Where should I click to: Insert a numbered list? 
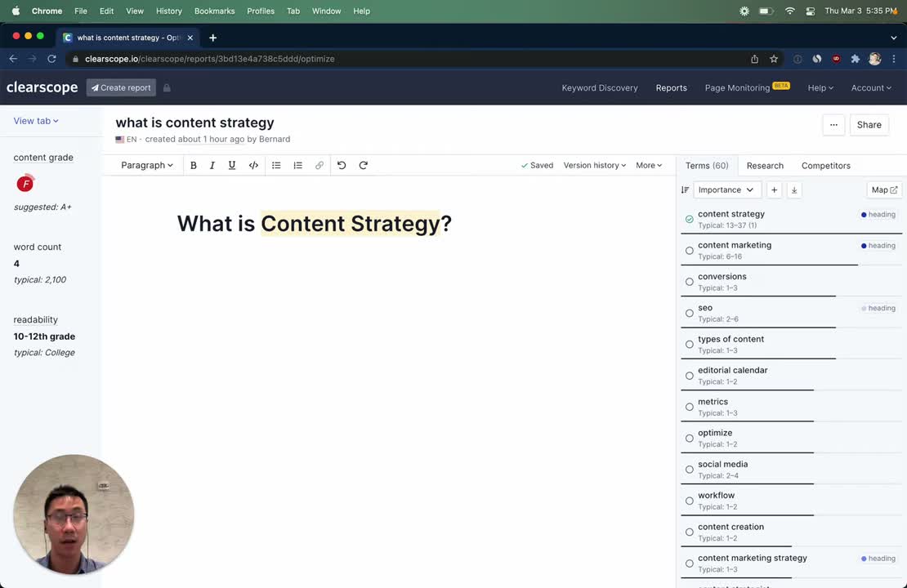(x=298, y=165)
